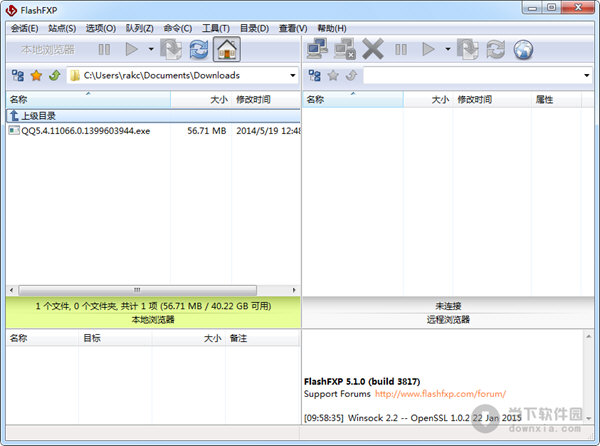The width and height of the screenshot is (600, 446).
Task: Click the remote pane pause icon
Action: coord(401,49)
